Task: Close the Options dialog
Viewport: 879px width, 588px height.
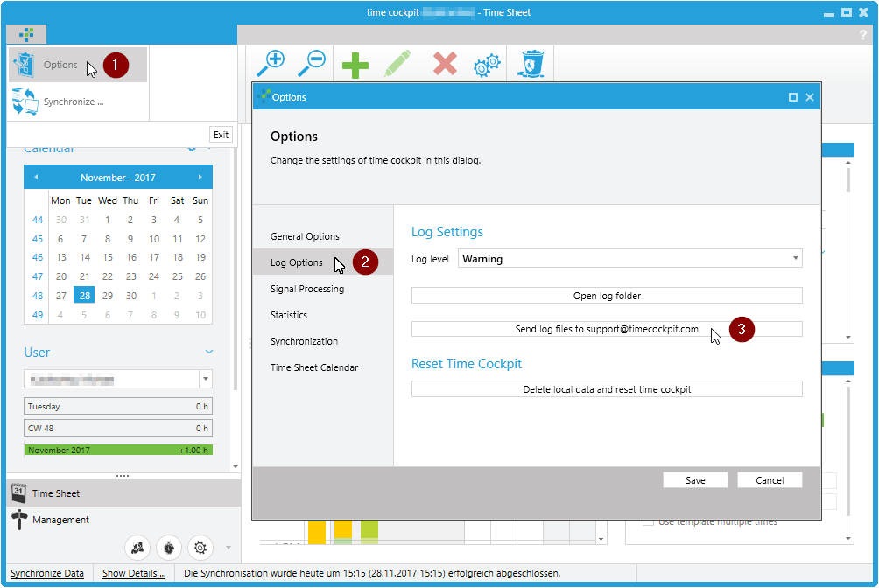Action: (x=810, y=97)
